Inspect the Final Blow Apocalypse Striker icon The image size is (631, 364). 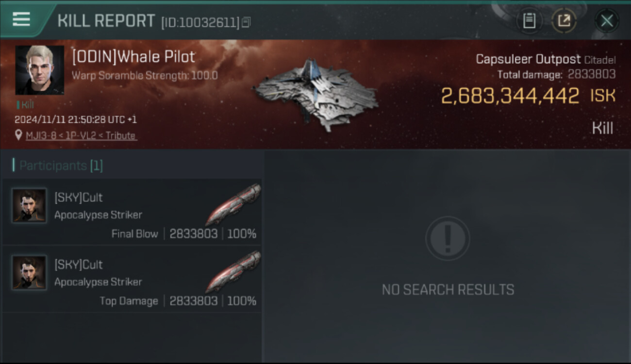pos(233,205)
